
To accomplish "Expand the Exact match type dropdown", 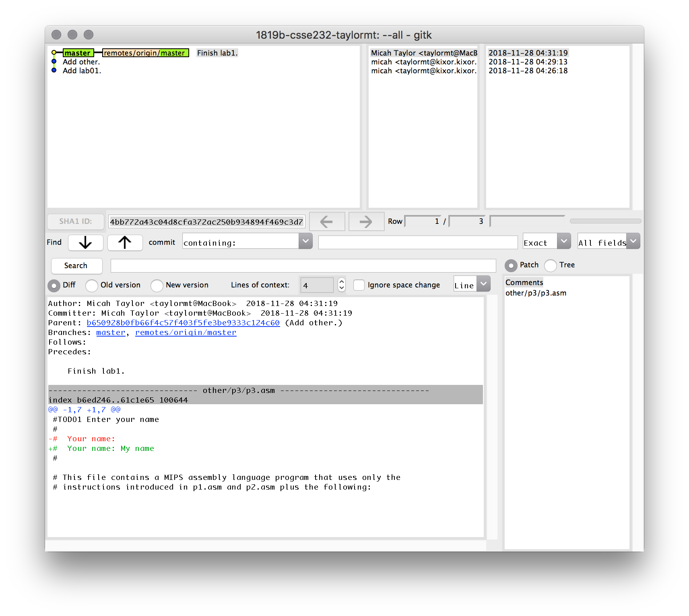I will (564, 242).
